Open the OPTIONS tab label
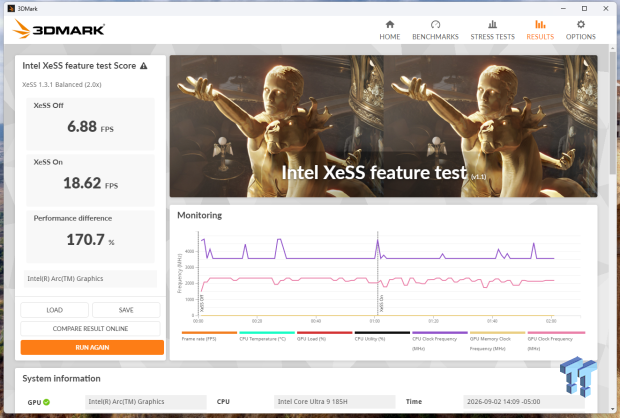Screen dimensions: 620x418 (580, 37)
